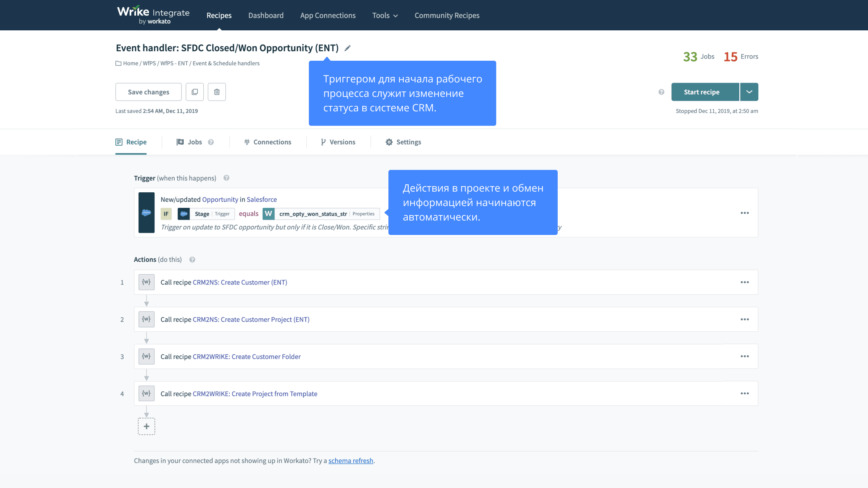Viewport: 868px width, 488px height.
Task: Expand Start recipe dropdown arrow
Action: point(749,92)
